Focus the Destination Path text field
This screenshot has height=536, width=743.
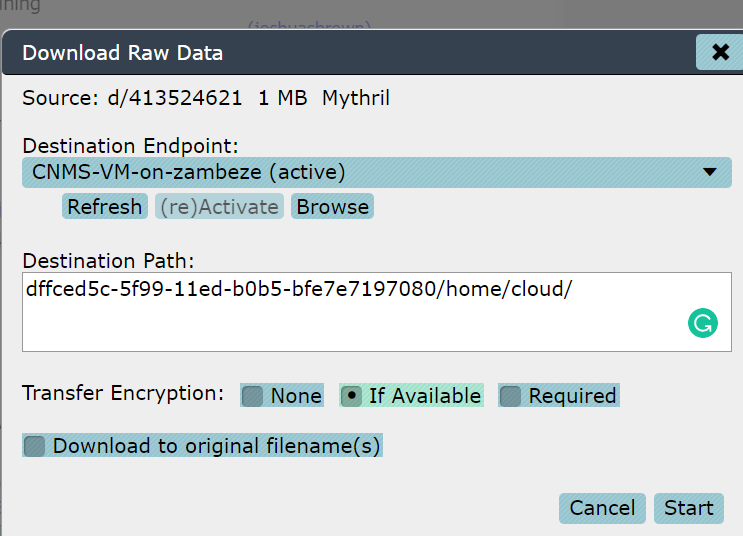[377, 312]
